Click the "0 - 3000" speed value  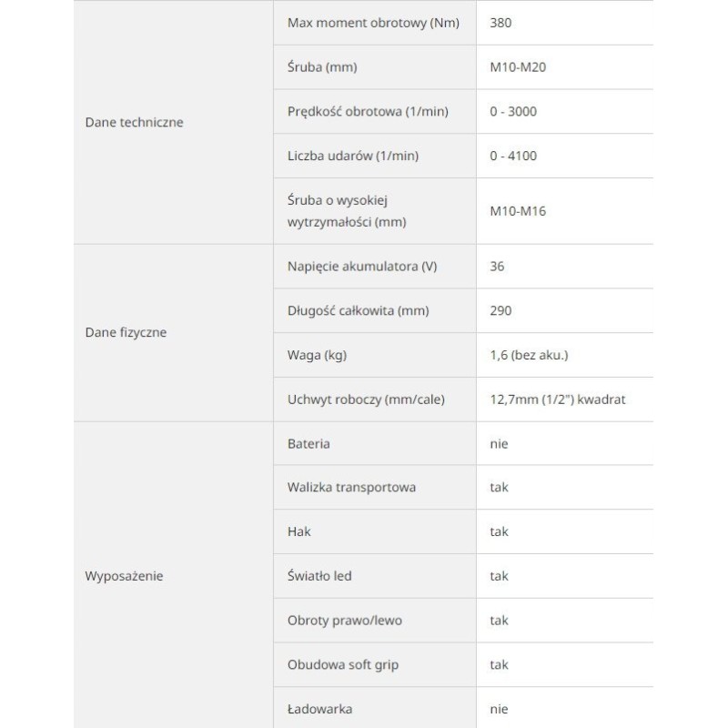point(513,111)
